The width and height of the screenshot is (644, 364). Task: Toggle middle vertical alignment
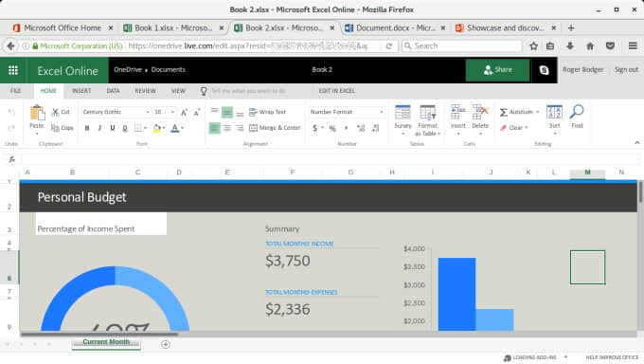(x=227, y=112)
